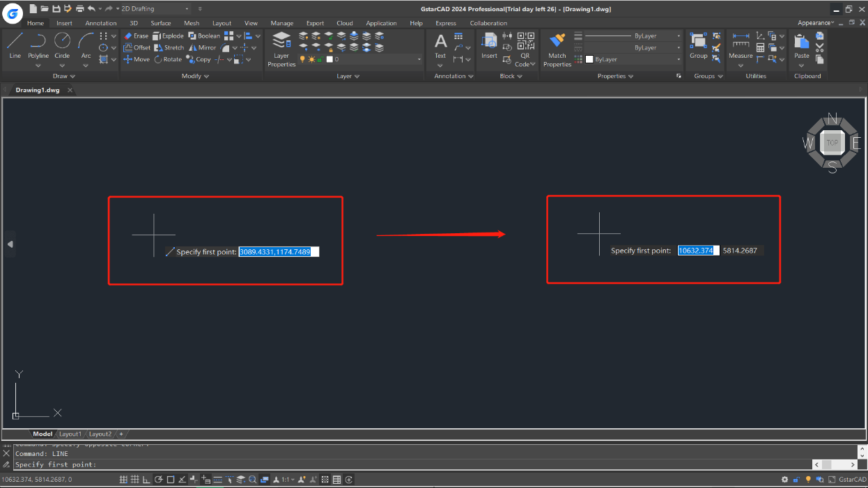Create new drawing with blank page icon

pos(33,9)
